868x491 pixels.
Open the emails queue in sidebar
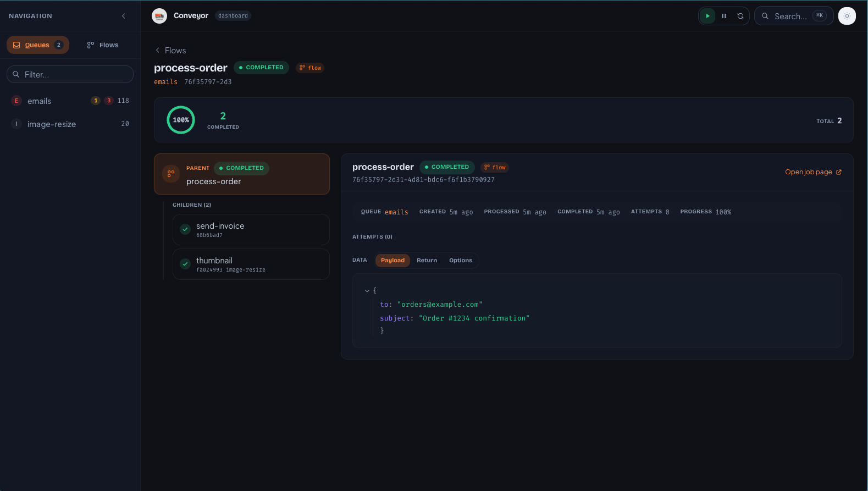click(x=40, y=101)
